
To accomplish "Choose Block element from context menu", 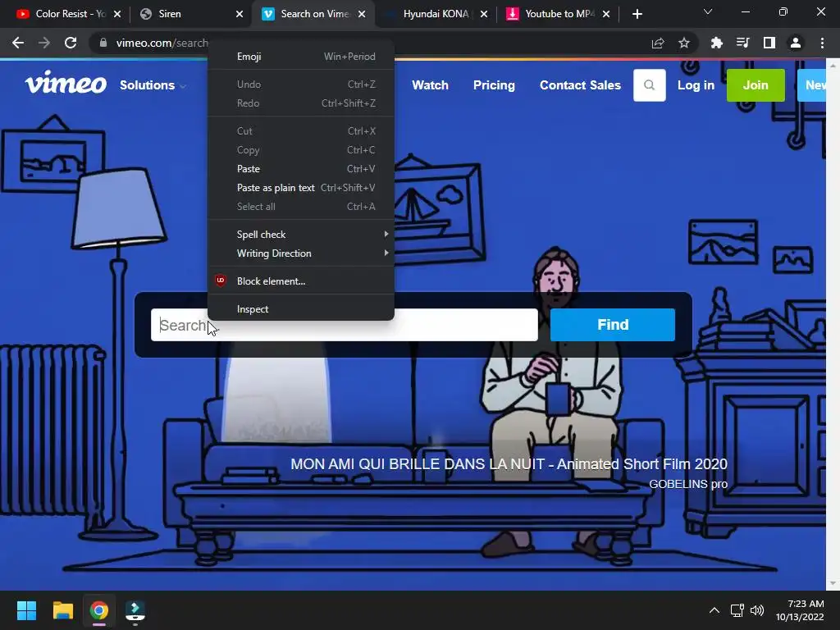I will pyautogui.click(x=301, y=281).
